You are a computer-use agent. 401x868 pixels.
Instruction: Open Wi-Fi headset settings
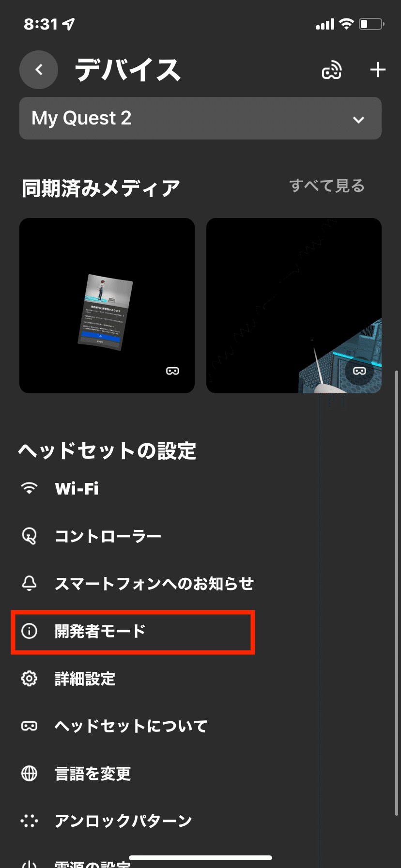tap(200, 488)
